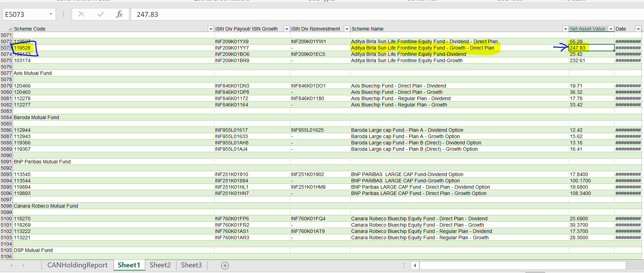The height and width of the screenshot is (273, 644).
Task: Select ISIN reinvestment cell INF955L01625
Action: pos(320,130)
